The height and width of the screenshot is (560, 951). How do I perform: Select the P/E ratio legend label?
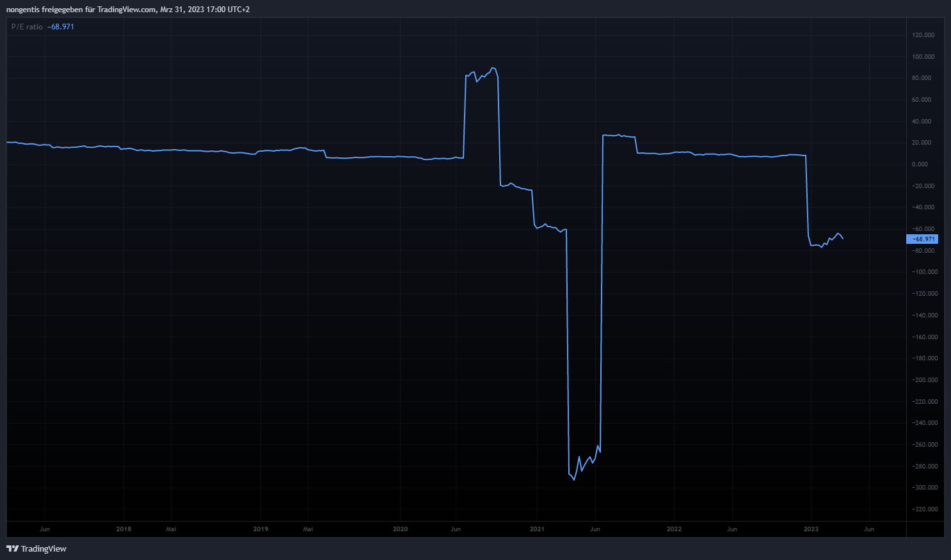point(27,27)
